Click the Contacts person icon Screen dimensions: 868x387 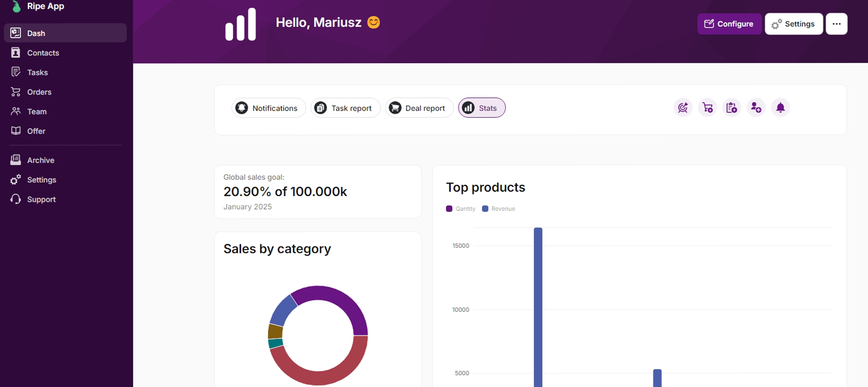pos(16,52)
